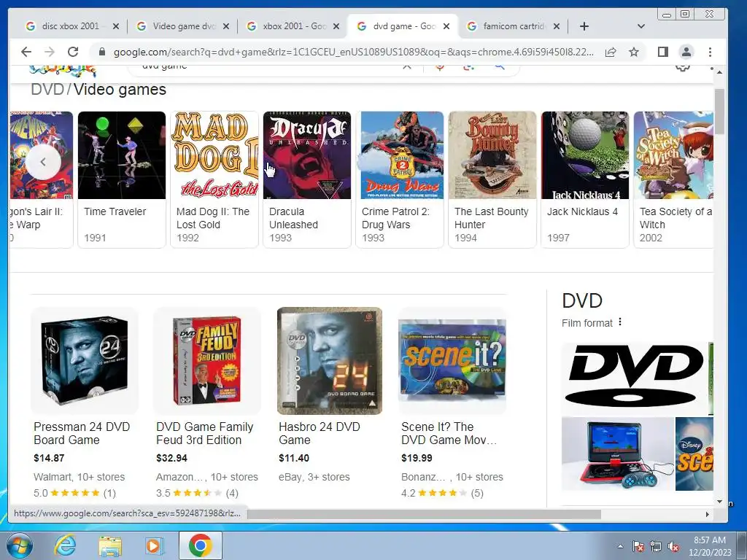Go back with the browser back arrow
The image size is (747, 560).
[26, 52]
